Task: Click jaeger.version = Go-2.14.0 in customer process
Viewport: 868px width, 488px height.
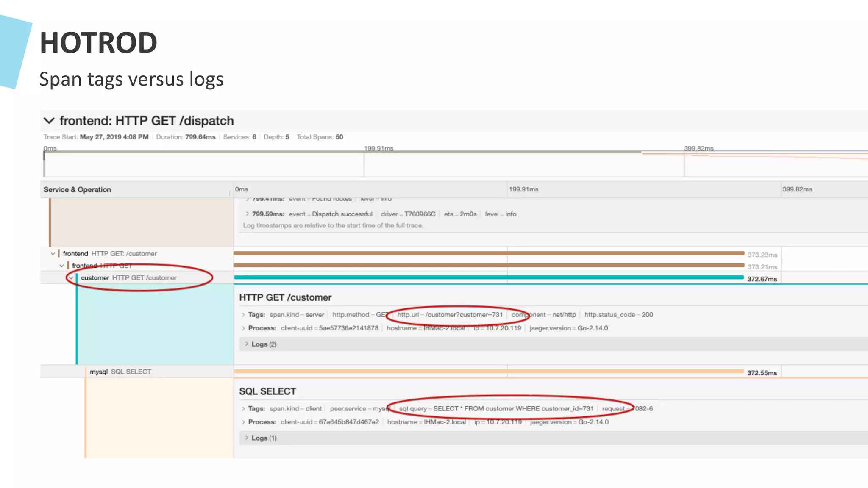Action: tap(568, 328)
